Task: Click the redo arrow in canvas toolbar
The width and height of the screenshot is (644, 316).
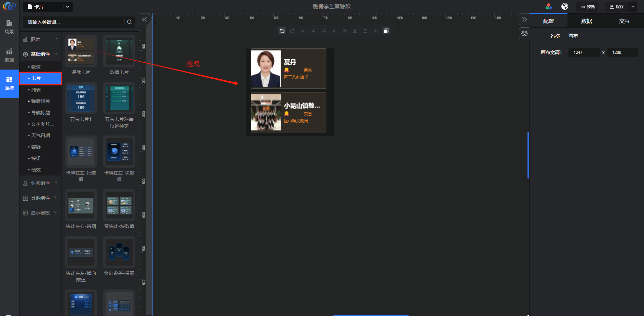Action: [x=292, y=31]
